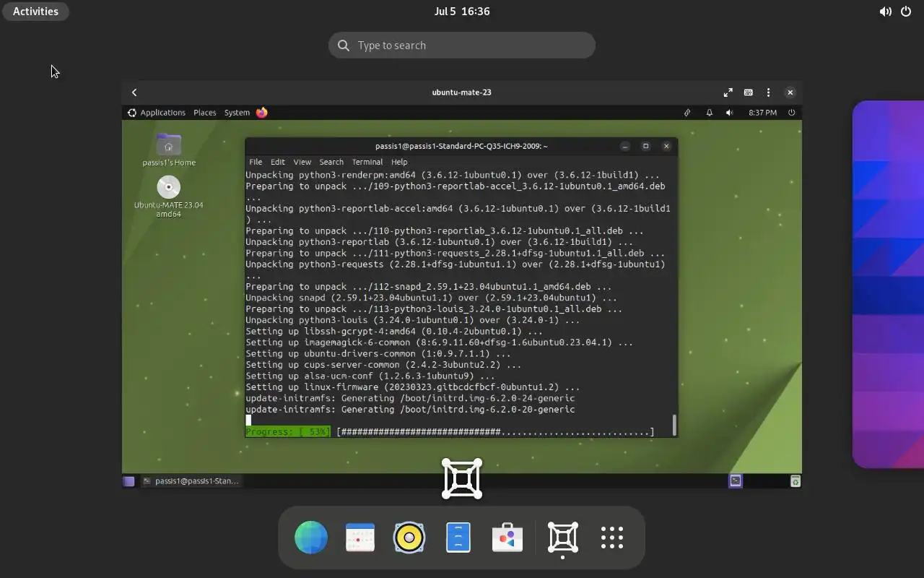
Task: Launch the Calendar app from the dock
Action: pyautogui.click(x=360, y=538)
